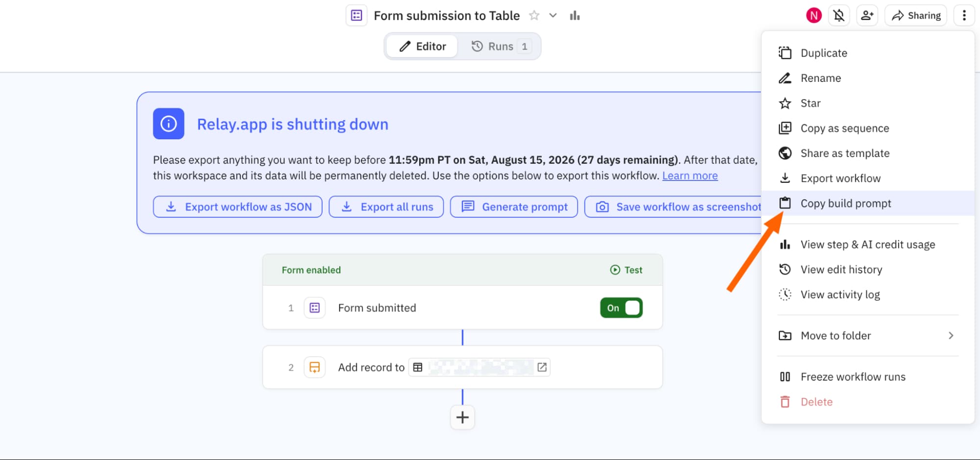Expand the Move to folder submenu arrow
Screen dimensions: 980x460
click(951, 335)
